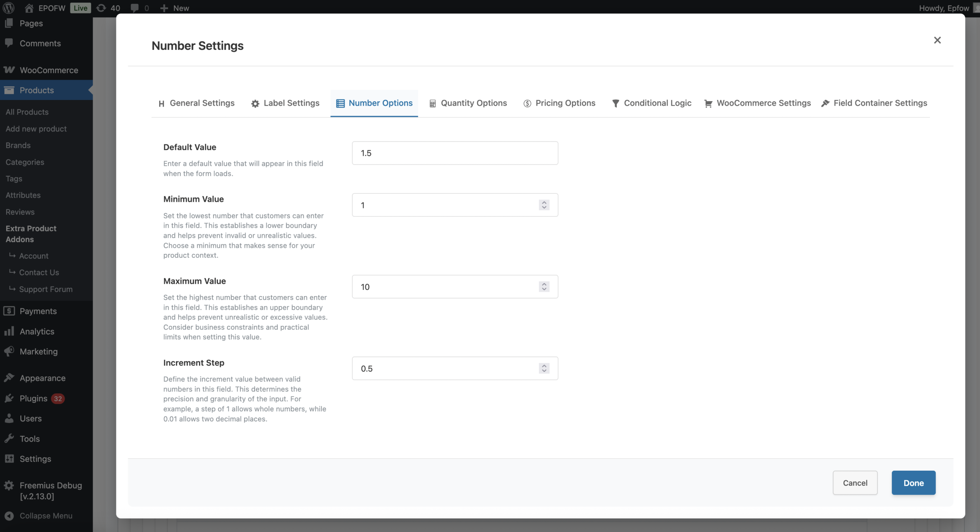Screen dimensions: 980x532
Task: Open the Marketing menu
Action: (x=38, y=351)
